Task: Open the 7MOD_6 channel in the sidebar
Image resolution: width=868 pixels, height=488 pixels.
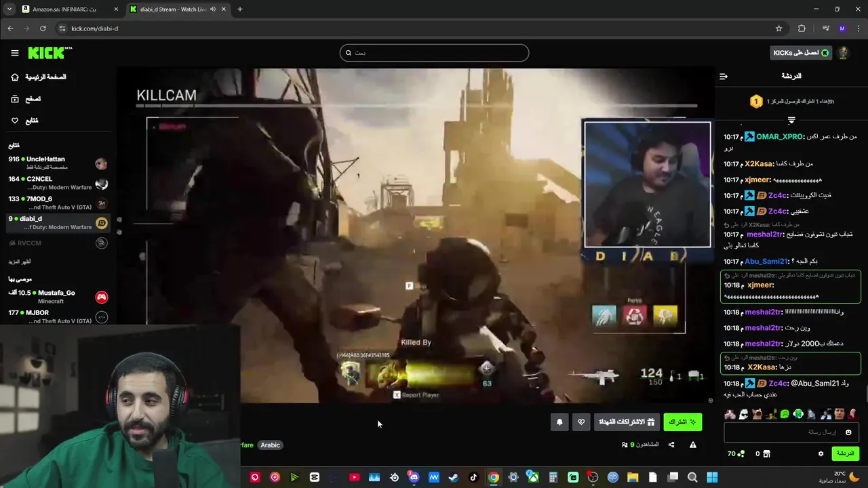Action: coord(58,203)
